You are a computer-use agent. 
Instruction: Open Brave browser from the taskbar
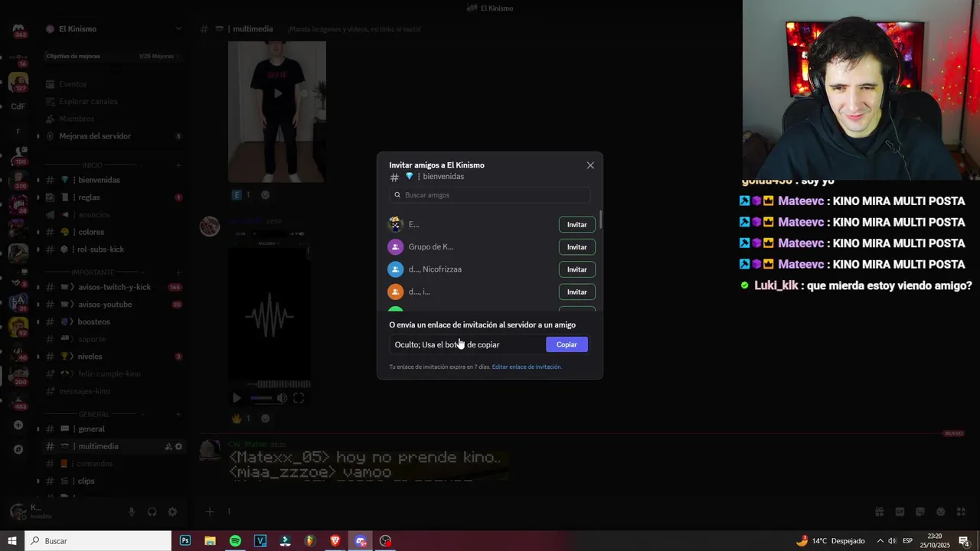(335, 541)
